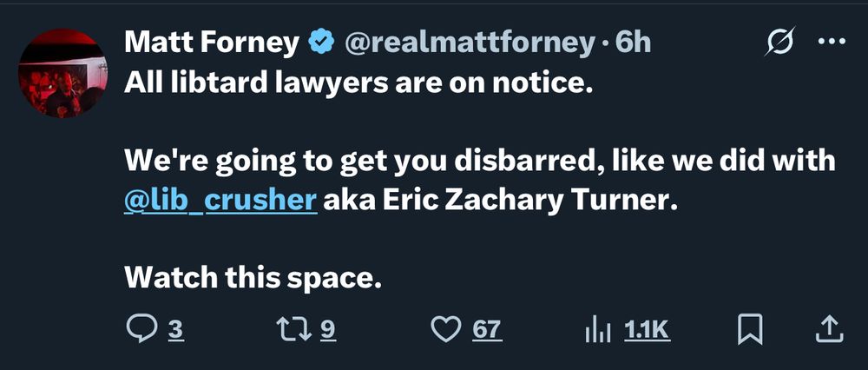
Task: Bookmark this post
Action: pyautogui.click(x=751, y=329)
